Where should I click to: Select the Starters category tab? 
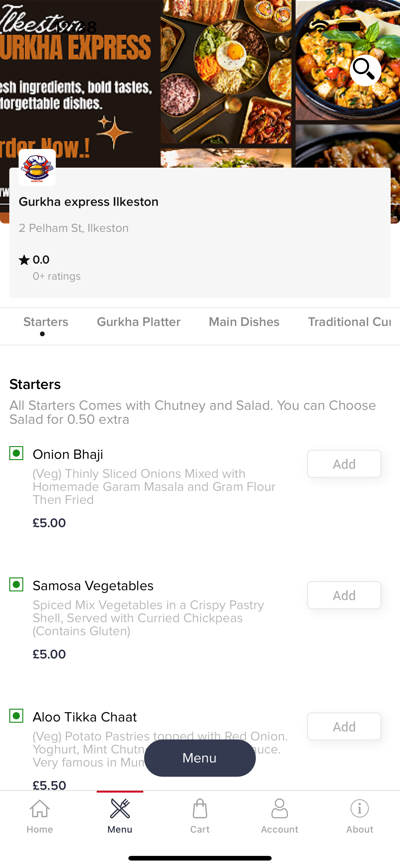pyautogui.click(x=46, y=322)
